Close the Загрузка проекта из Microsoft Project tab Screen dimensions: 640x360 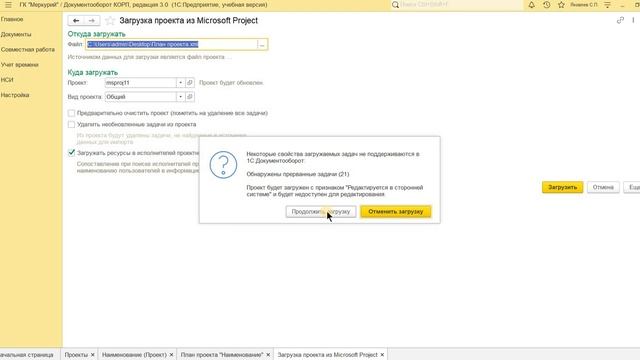(382, 355)
